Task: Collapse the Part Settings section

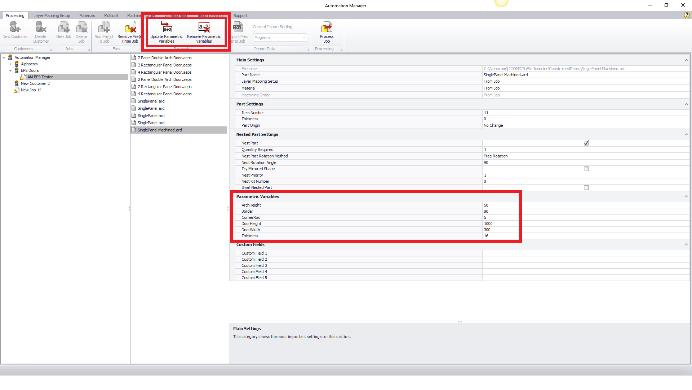Action: coord(686,104)
